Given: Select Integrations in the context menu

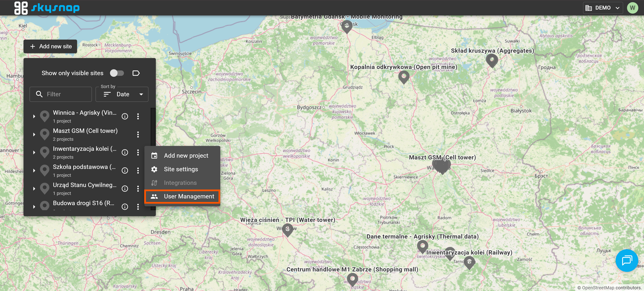Looking at the screenshot, I should point(182,183).
